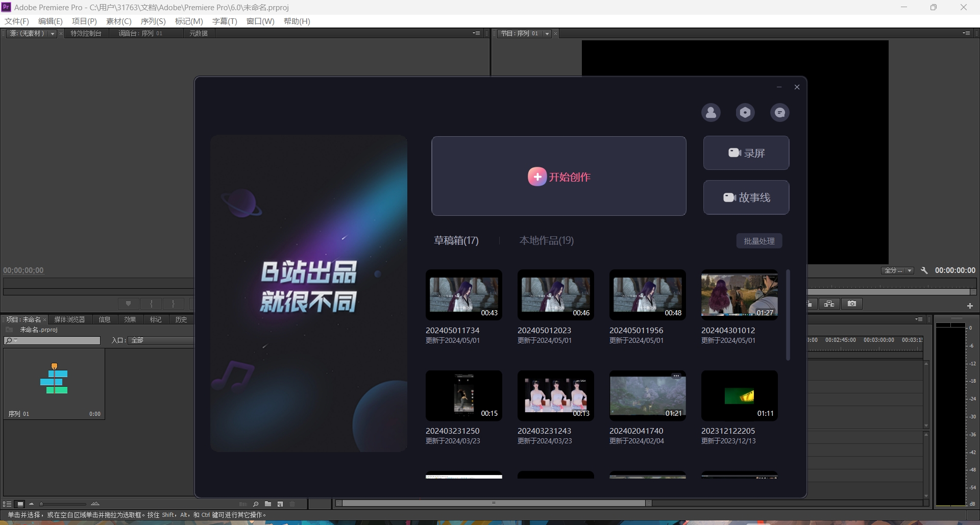Open the 全分 resolution dropdown

coord(897,270)
